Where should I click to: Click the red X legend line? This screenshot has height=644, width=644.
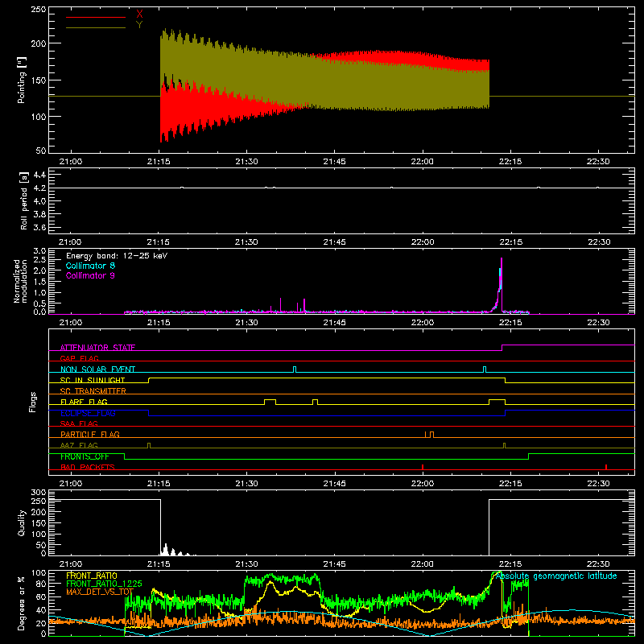pyautogui.click(x=95, y=17)
